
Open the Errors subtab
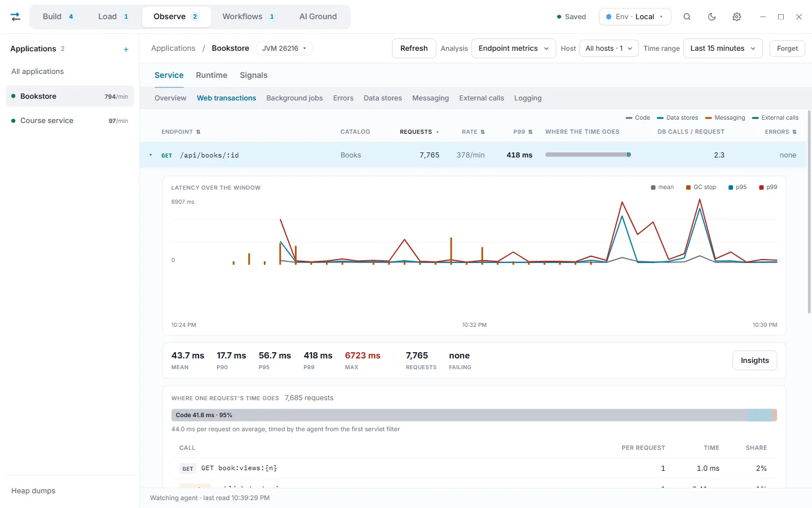tap(343, 98)
